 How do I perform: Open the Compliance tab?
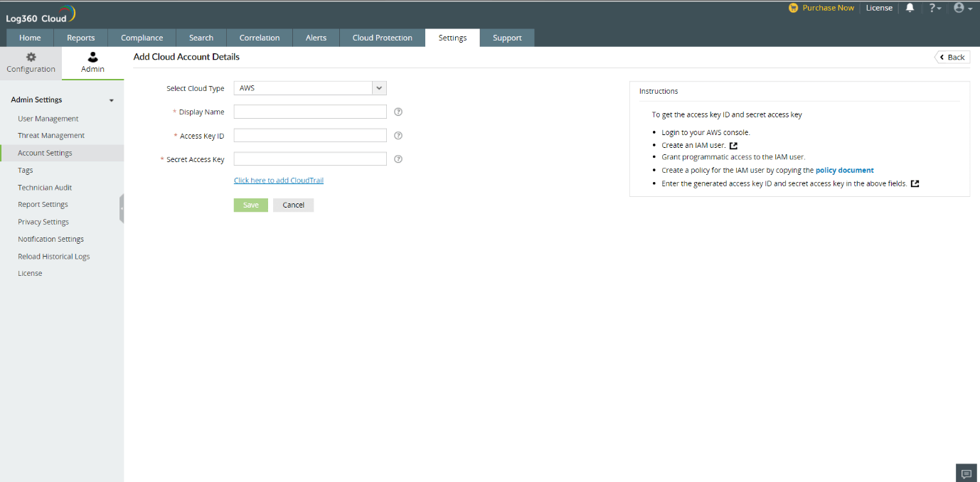coord(142,38)
